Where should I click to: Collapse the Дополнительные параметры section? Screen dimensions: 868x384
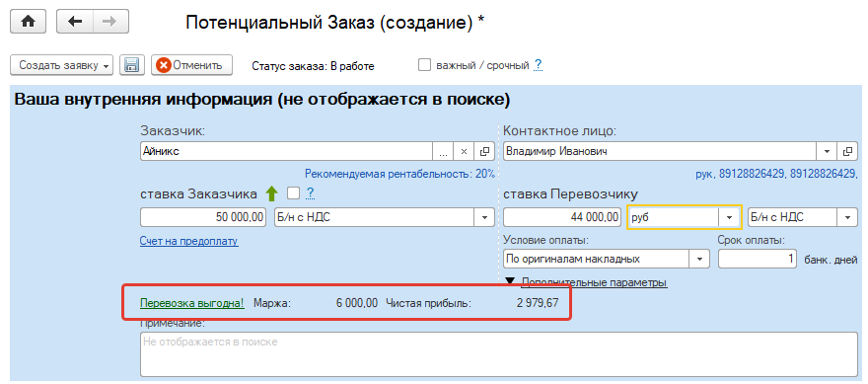[587, 282]
